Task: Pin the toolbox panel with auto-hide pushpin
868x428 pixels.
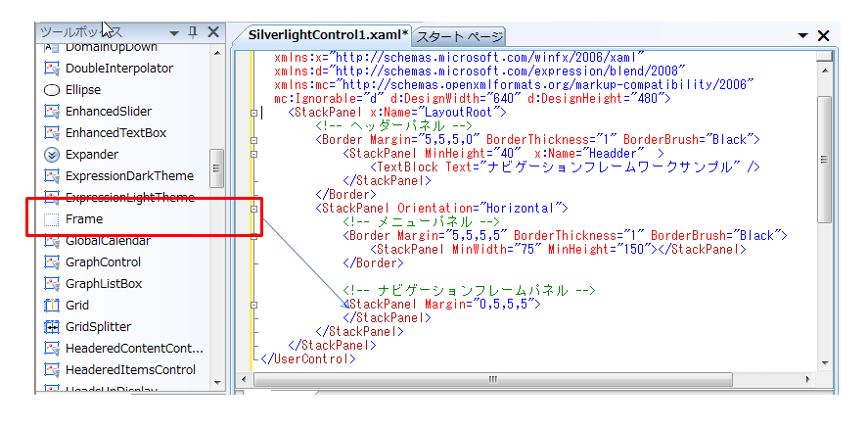Action: [193, 32]
